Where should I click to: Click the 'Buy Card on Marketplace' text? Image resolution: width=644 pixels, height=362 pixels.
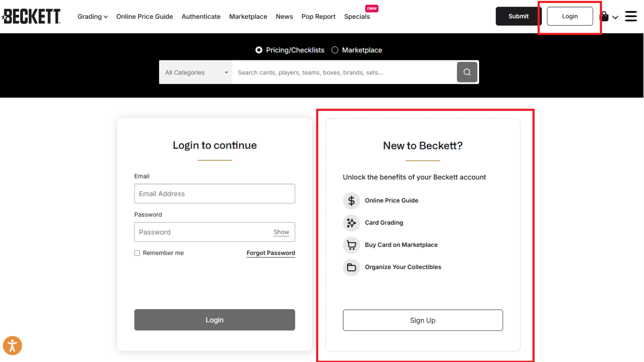tap(401, 245)
